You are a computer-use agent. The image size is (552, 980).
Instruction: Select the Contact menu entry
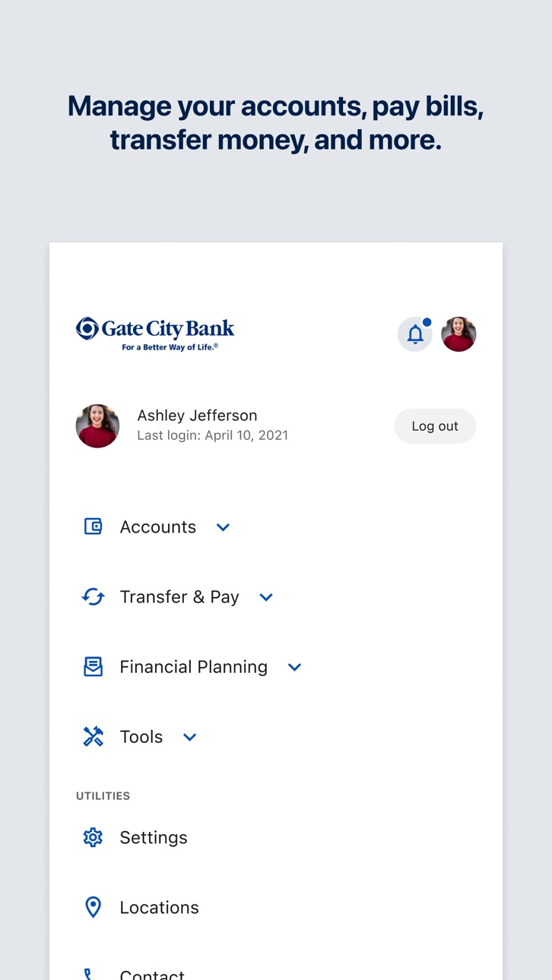[152, 973]
